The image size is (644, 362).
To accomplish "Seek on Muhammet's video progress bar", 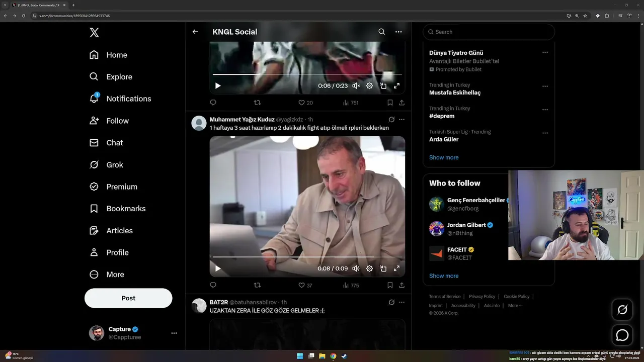I will tap(307, 257).
